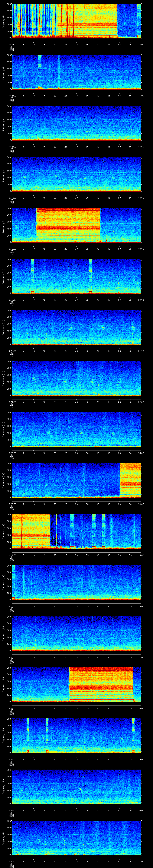Click the 19:00 end time label

pyautogui.click(x=141, y=249)
